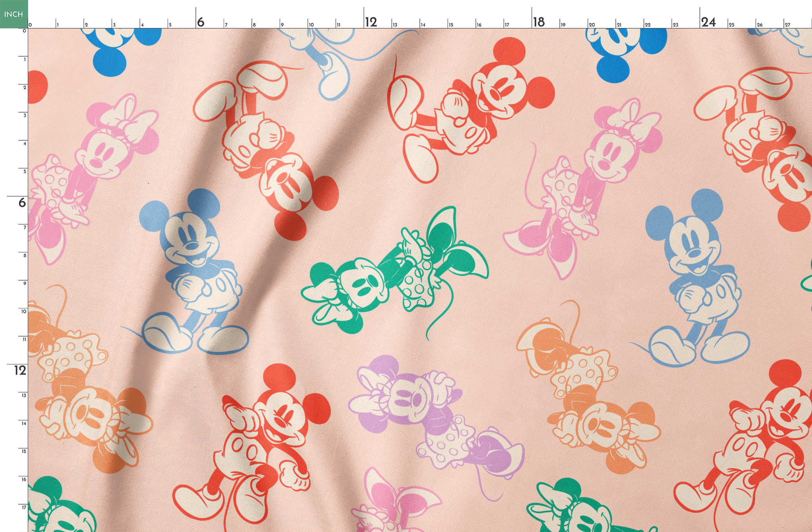Click the 21 label on the top ruler
This screenshot has width=812, height=532.
tap(619, 25)
